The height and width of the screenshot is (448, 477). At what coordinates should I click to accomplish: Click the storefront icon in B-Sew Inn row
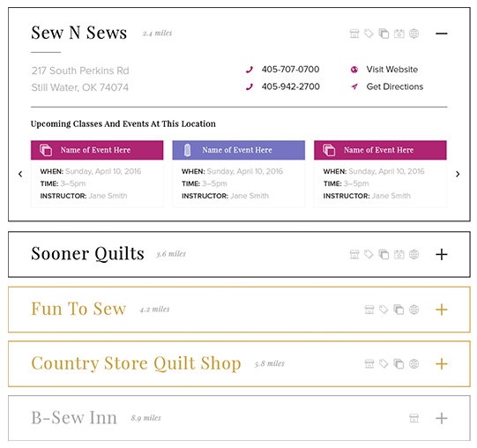tap(414, 418)
